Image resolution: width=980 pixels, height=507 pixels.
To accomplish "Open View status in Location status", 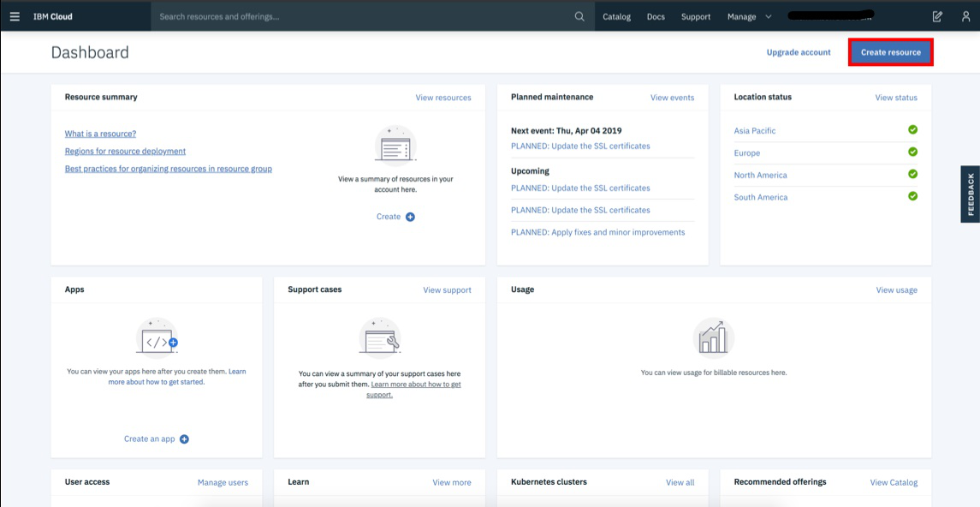I will pos(896,98).
